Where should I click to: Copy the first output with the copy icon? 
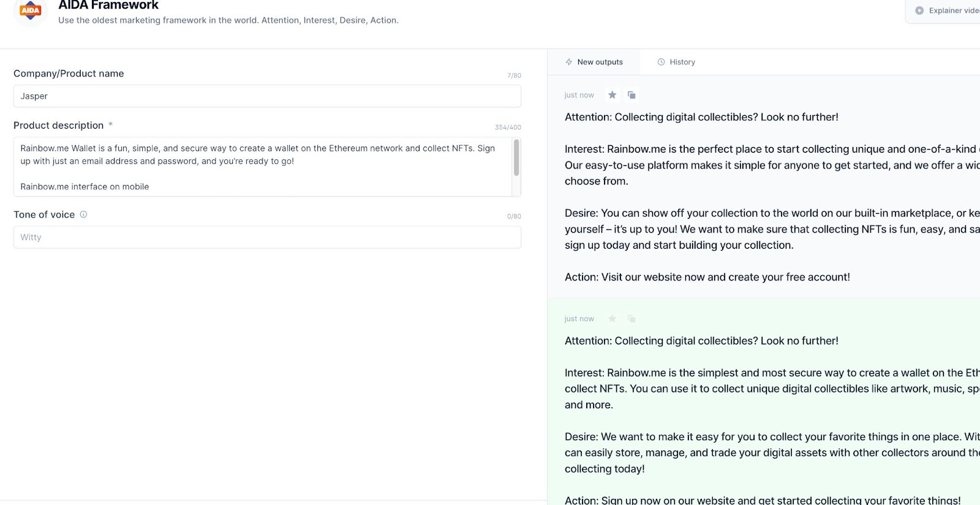pos(631,95)
